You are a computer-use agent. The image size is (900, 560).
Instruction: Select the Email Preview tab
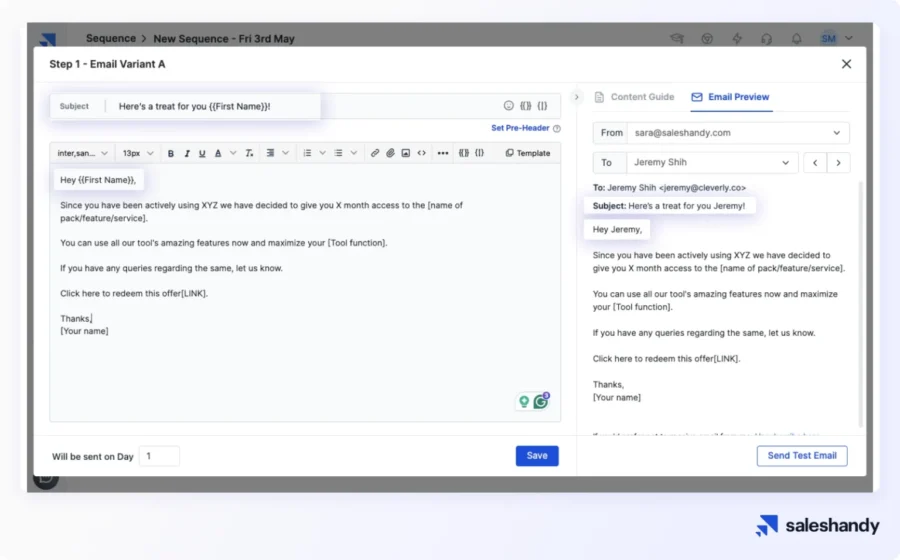click(730, 97)
